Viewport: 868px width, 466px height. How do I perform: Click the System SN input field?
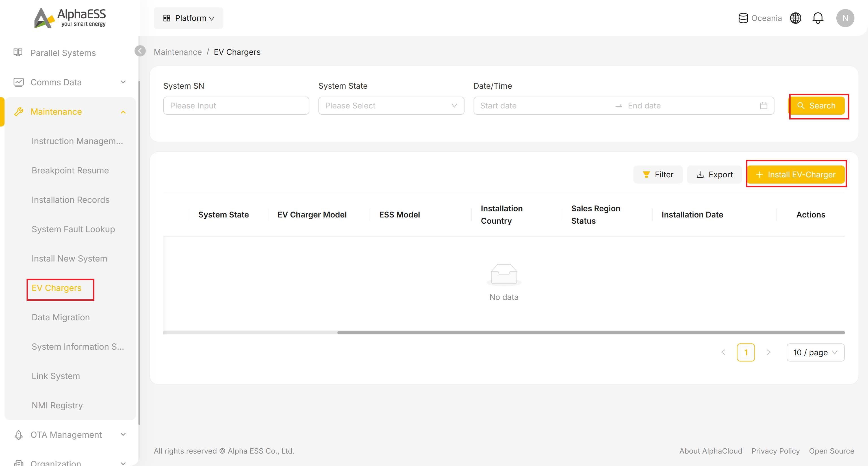click(x=236, y=106)
